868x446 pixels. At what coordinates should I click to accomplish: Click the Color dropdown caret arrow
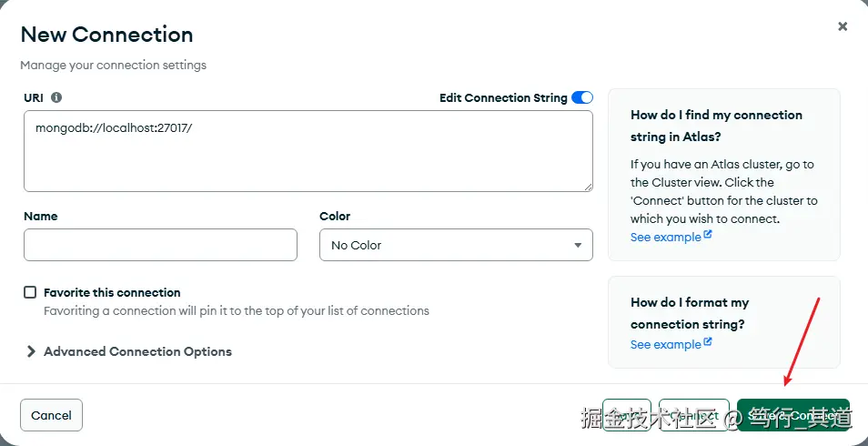[x=578, y=245]
